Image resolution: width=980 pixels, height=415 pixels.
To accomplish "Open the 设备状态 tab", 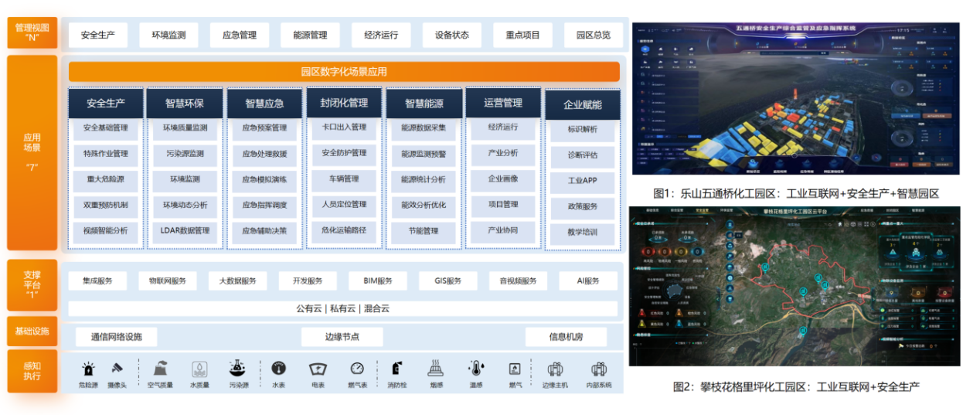I will [452, 35].
